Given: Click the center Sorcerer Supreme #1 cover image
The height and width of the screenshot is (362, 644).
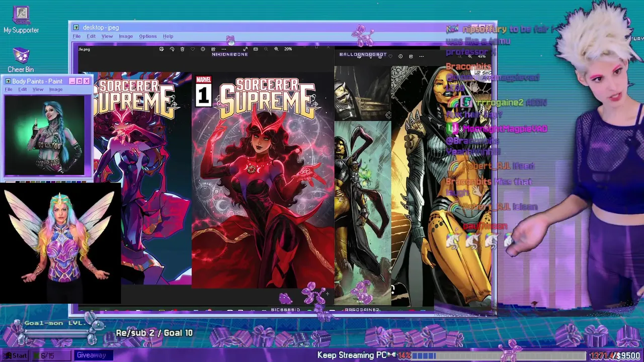Looking at the screenshot, I should click(263, 181).
